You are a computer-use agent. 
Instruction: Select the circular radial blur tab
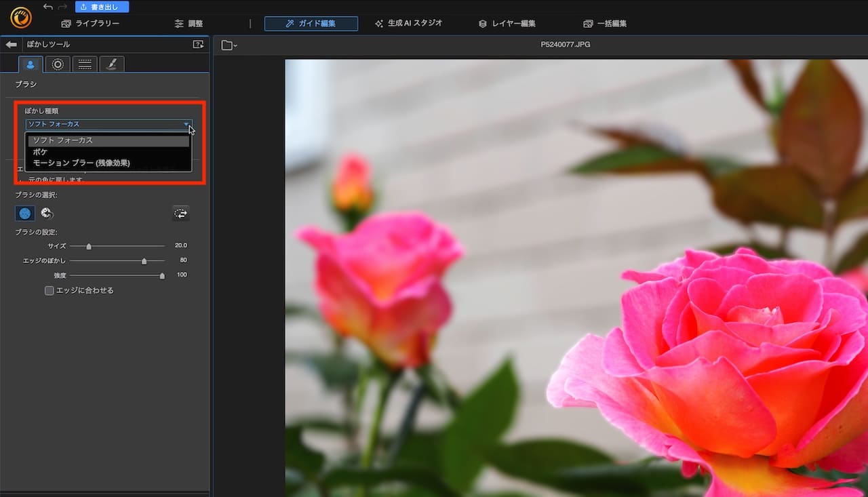58,64
